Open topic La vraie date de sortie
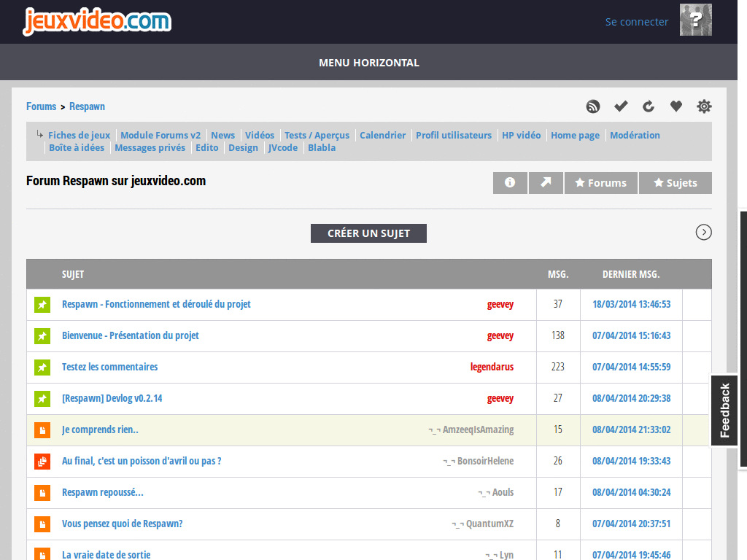This screenshot has height=560, width=747. 107,555
